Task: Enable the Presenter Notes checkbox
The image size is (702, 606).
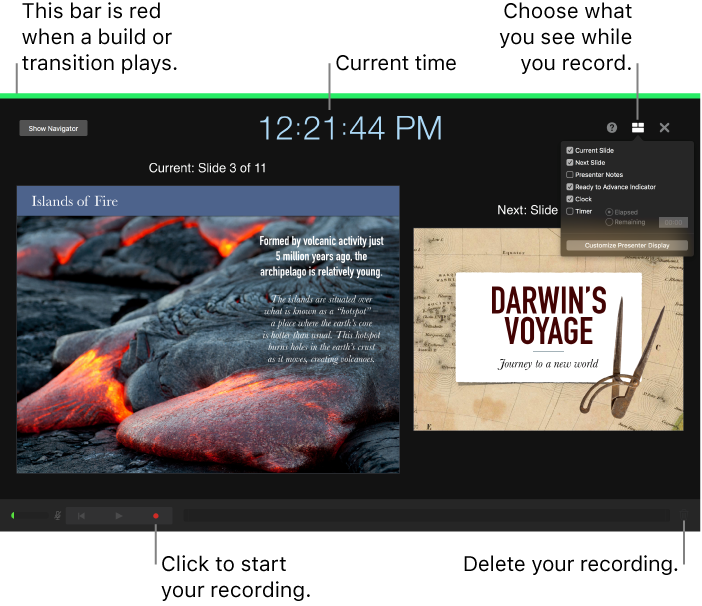Action: click(x=569, y=175)
